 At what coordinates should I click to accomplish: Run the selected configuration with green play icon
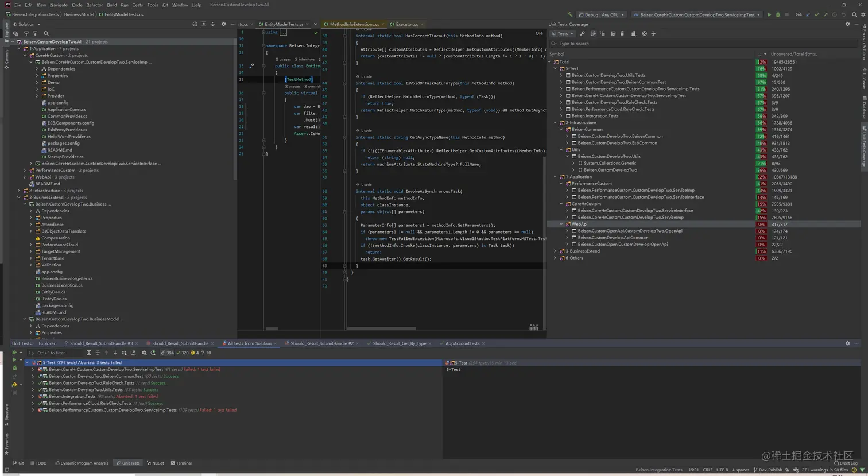(769, 14)
